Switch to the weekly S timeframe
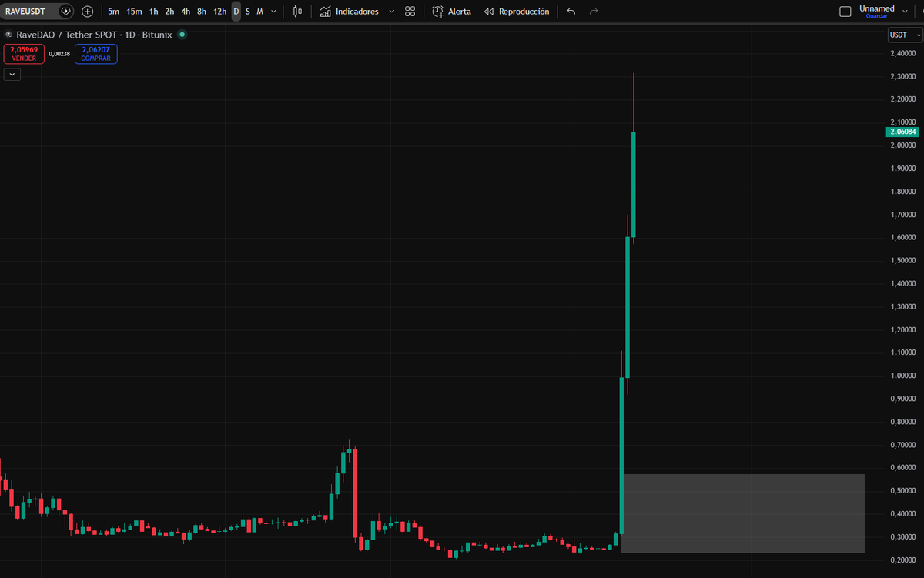This screenshot has width=924, height=578. click(x=248, y=12)
